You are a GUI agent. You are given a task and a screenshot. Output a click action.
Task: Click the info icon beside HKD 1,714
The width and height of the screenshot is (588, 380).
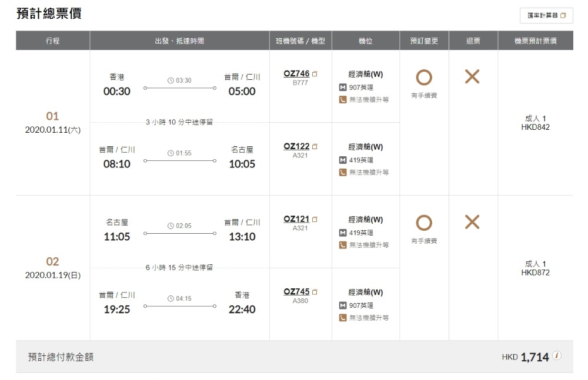click(x=556, y=356)
